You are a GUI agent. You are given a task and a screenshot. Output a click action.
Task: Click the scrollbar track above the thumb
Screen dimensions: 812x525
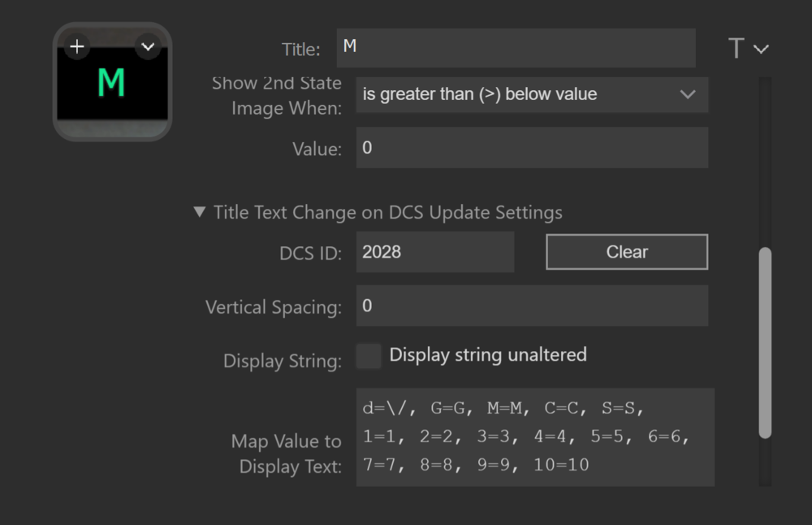click(765, 163)
